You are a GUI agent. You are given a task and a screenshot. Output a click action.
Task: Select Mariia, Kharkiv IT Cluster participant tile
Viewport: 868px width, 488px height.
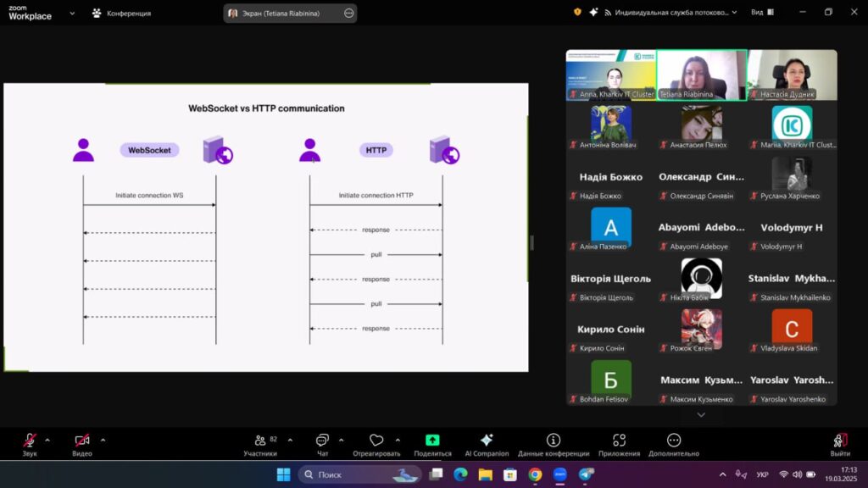pyautogui.click(x=793, y=126)
